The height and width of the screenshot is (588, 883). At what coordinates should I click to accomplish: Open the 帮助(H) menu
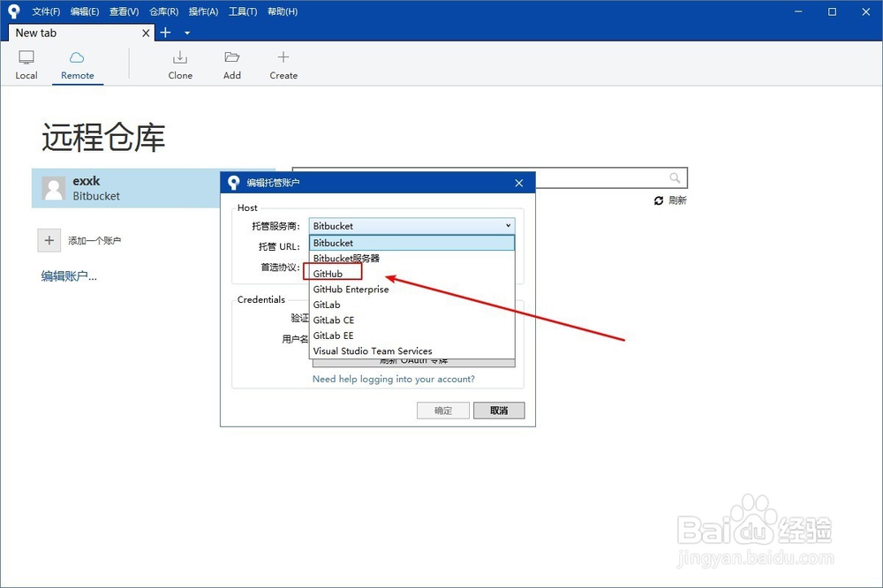tap(283, 11)
